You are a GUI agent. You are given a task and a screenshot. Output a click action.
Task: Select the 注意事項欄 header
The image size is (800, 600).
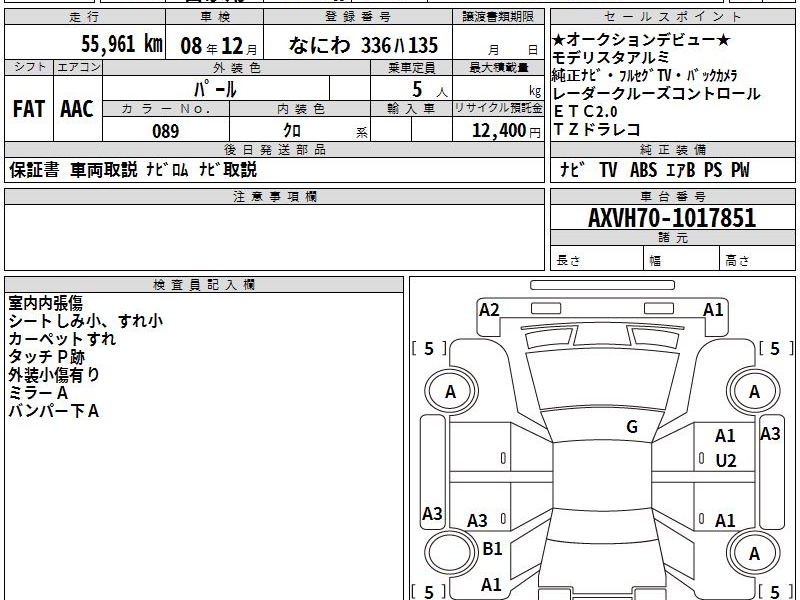[274, 196]
